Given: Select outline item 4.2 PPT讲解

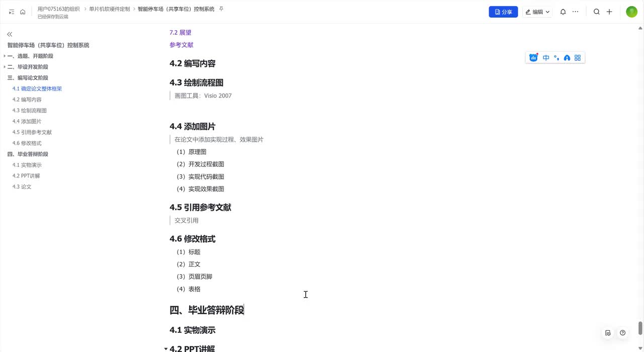Looking at the screenshot, I should (26, 176).
